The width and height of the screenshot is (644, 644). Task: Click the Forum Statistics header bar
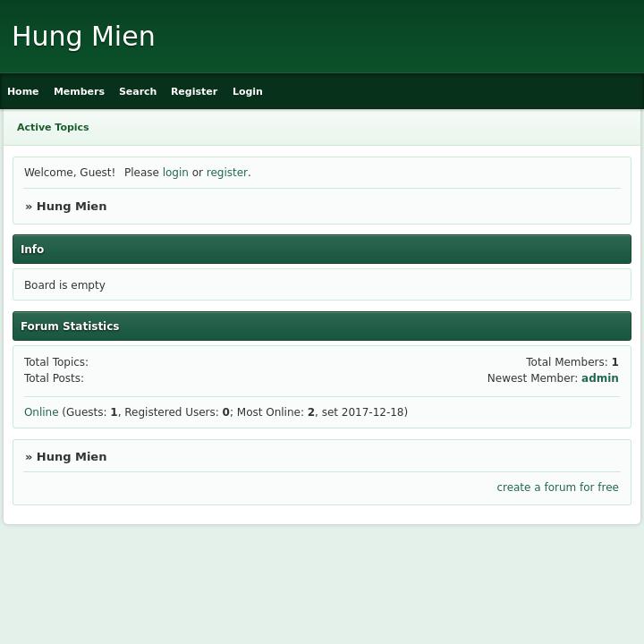(x=322, y=326)
